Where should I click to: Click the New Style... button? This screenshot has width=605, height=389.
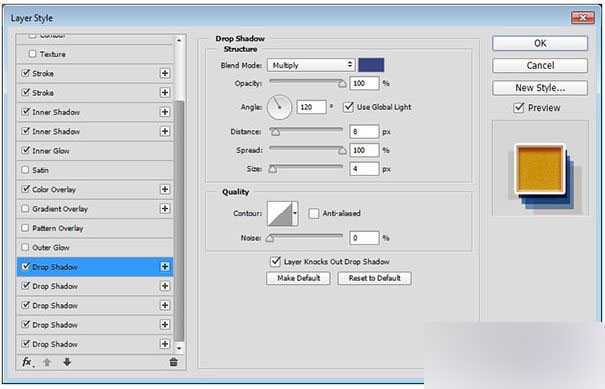[540, 88]
